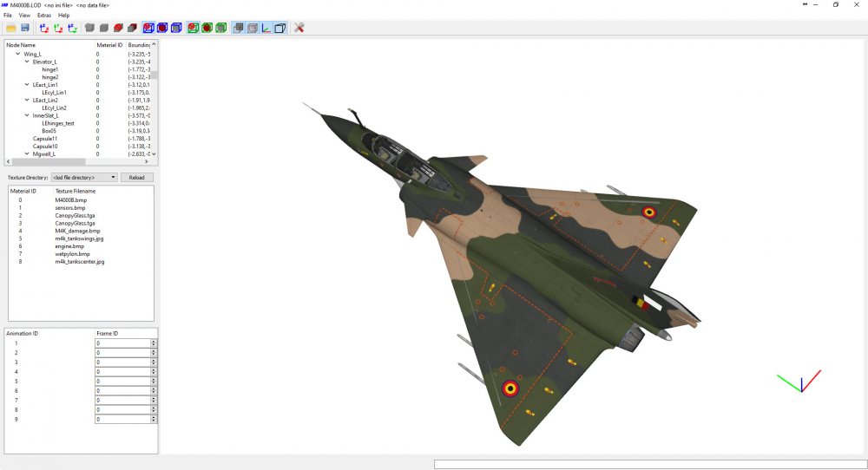
Task: Open settings with the wrench-and-screwdriver icon
Action: coord(299,28)
